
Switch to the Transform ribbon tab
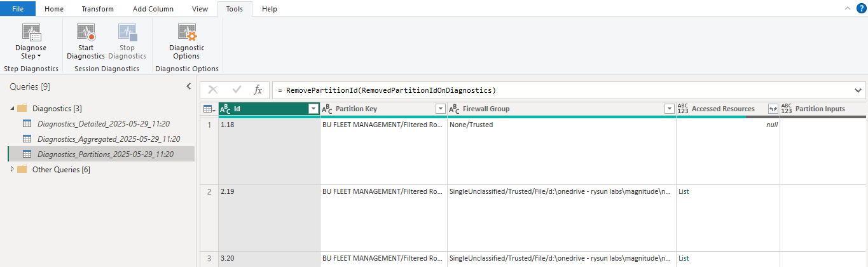tap(98, 9)
